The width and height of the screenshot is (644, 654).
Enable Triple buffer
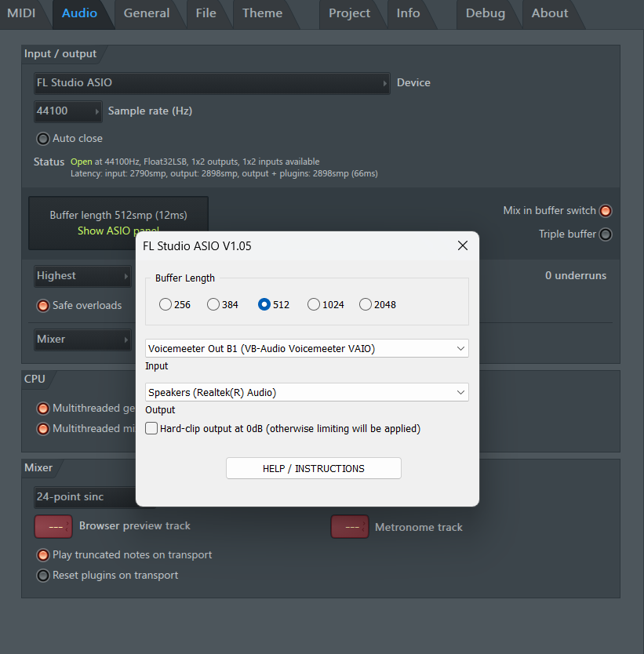point(604,234)
